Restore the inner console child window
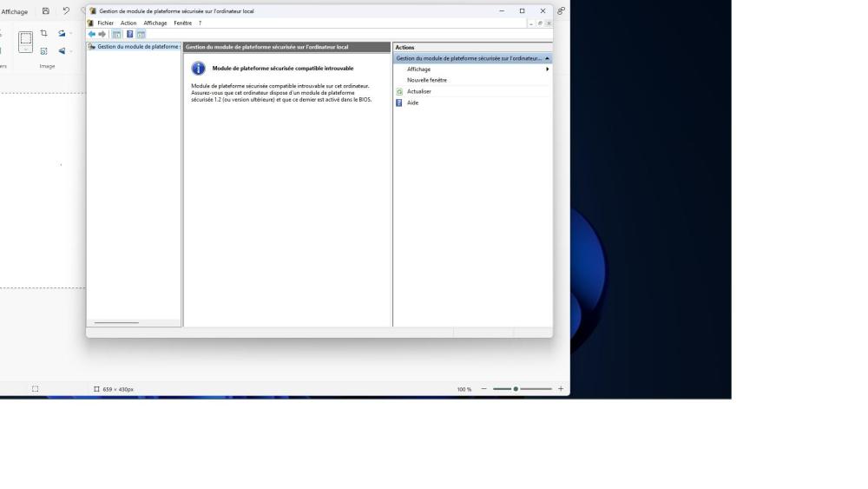 540,23
